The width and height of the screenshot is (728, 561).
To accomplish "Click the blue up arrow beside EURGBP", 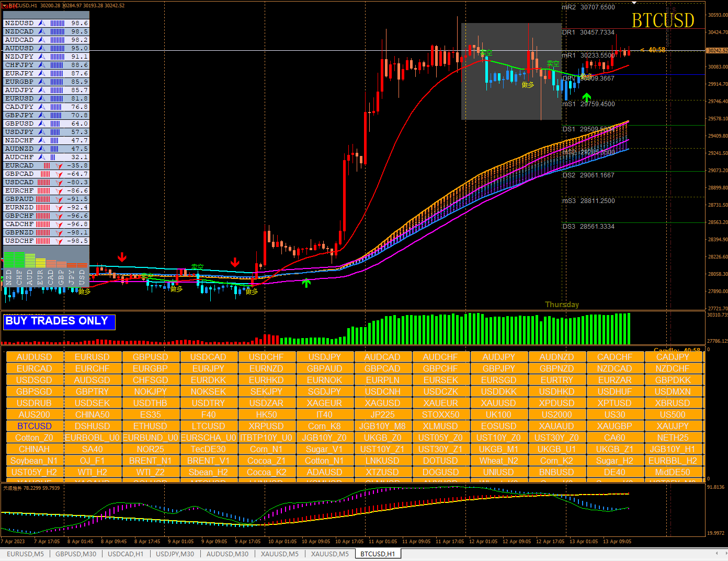I will point(41,82).
